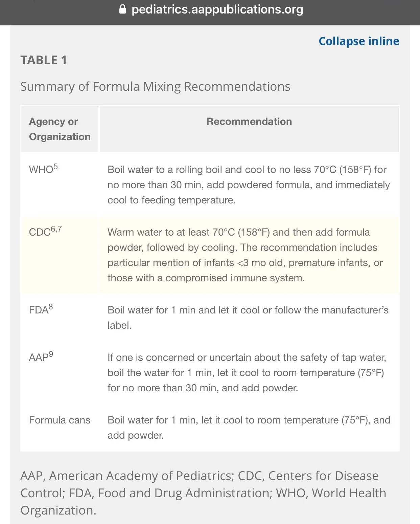Open FDA reference 8 superscript
The height and width of the screenshot is (524, 420).
(51, 307)
